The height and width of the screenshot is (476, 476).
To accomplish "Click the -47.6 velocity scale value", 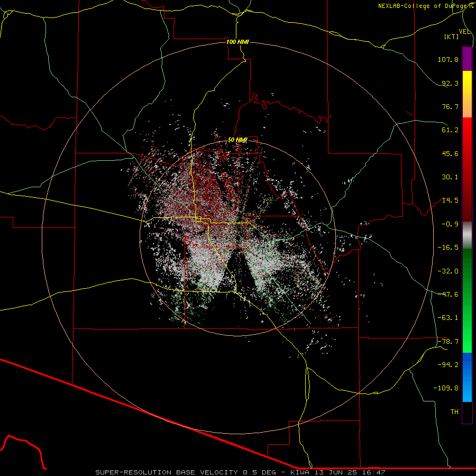I will 448,295.
